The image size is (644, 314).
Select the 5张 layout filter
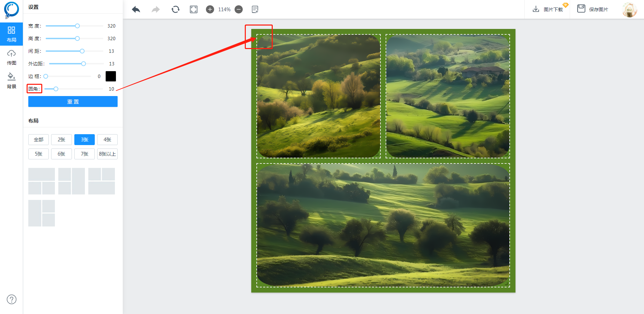[x=39, y=154]
